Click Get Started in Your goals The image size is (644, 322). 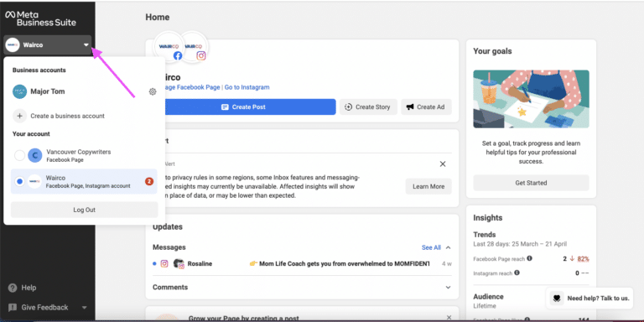(531, 183)
